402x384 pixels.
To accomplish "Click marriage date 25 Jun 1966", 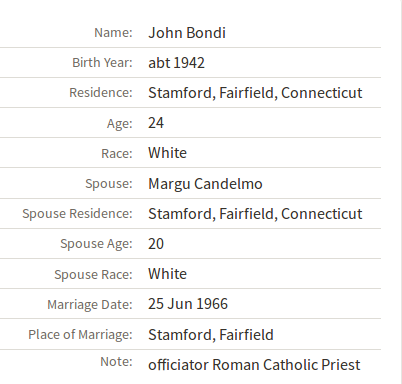I will [188, 304].
